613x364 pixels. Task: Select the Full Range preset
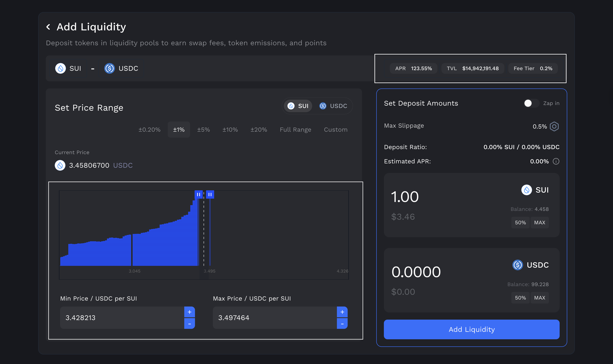pos(295,130)
